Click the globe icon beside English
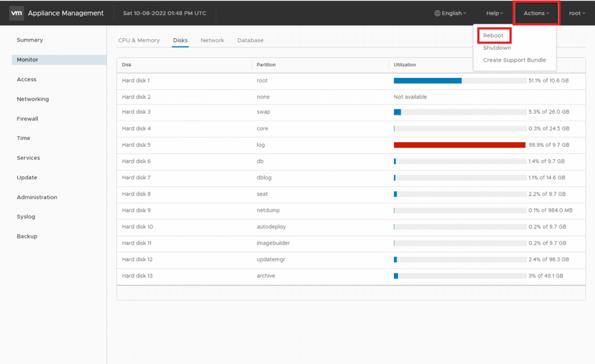Screen dimensions: 595x364 click(437, 13)
